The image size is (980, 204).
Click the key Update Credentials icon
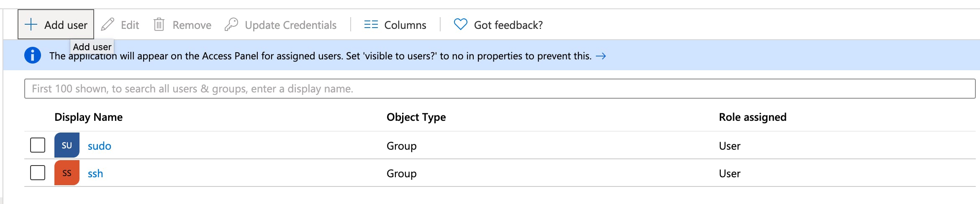pos(231,25)
